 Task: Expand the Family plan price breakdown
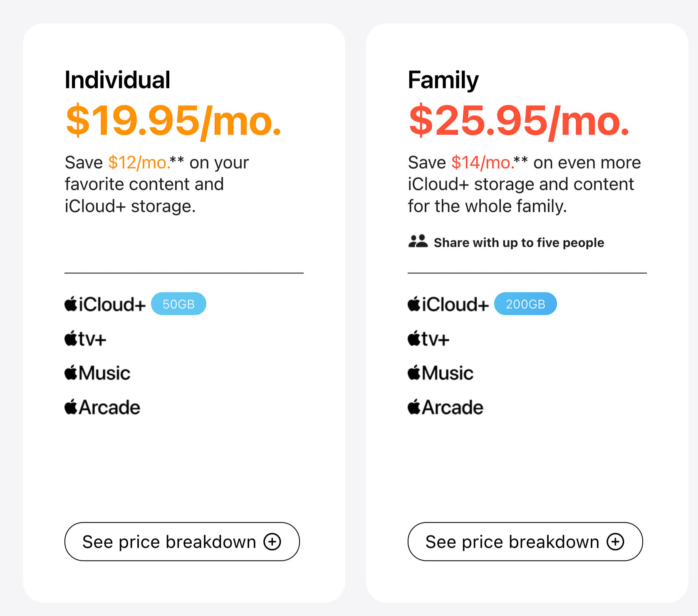pos(525,542)
